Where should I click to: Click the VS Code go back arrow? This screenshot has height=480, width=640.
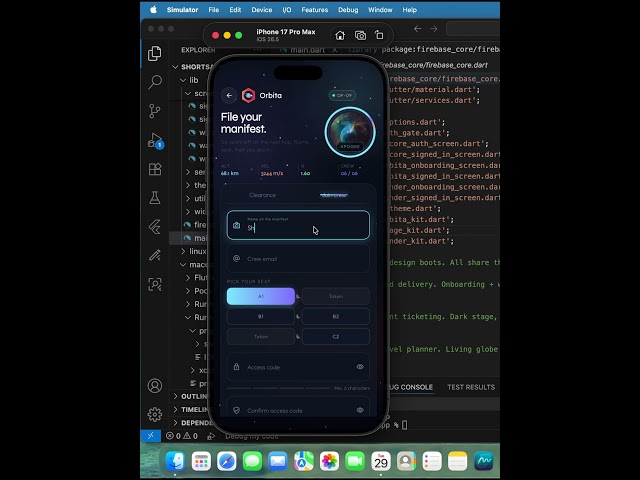(x=418, y=29)
